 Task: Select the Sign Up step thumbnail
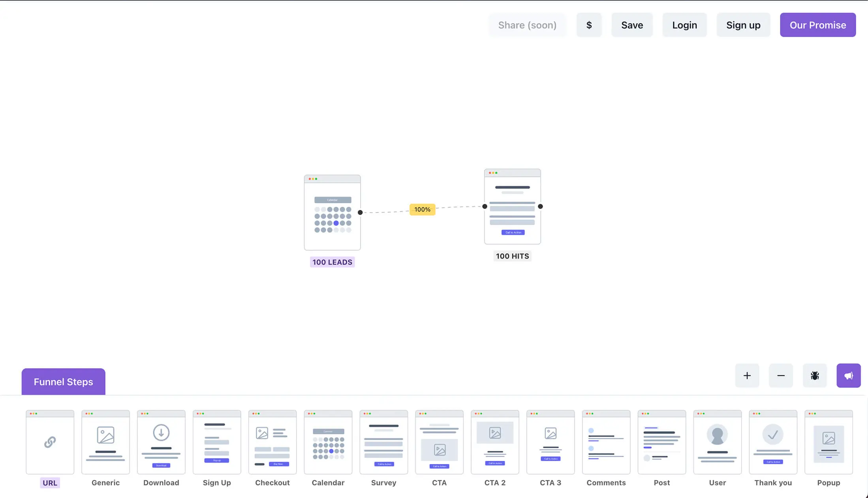tap(217, 442)
